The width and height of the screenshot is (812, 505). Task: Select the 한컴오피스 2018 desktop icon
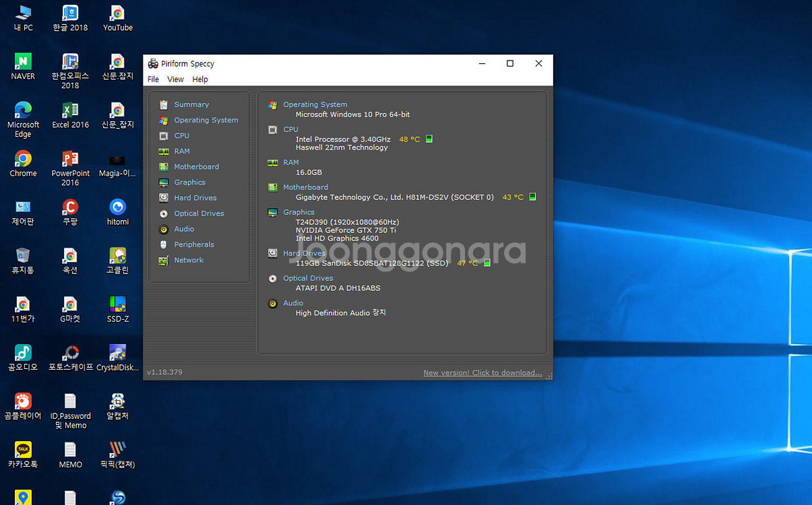(70, 71)
